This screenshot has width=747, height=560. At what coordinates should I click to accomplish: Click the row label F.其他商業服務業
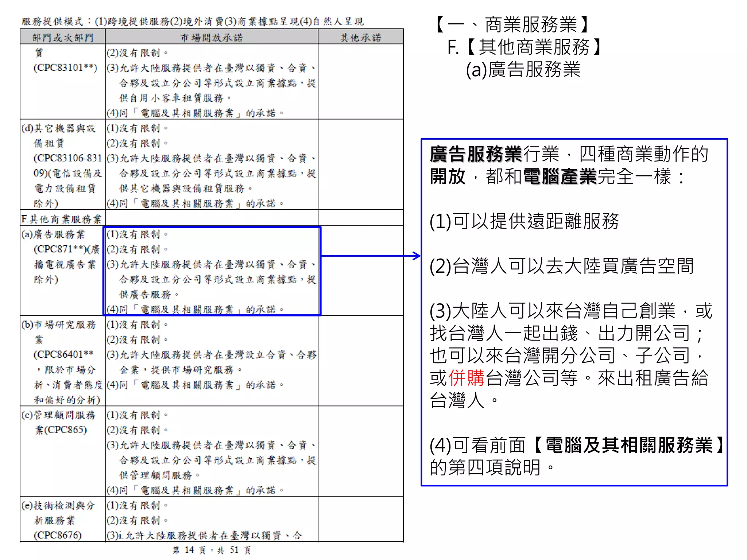(61, 219)
